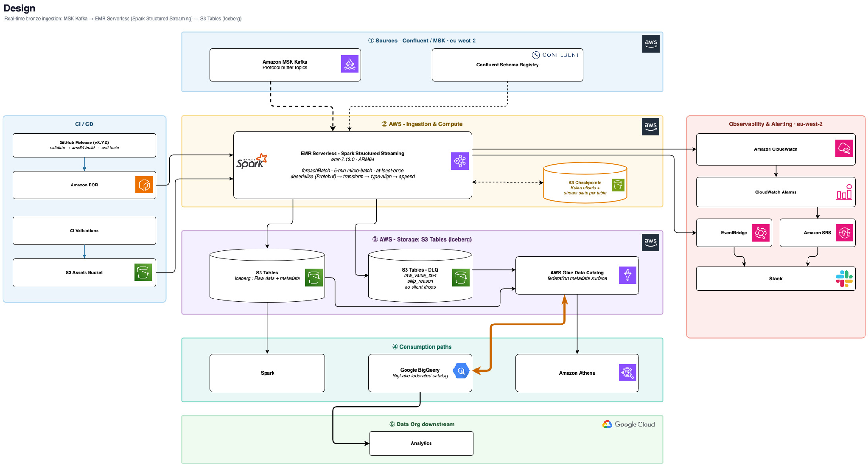Click the 'S3 Checkpoints' label

[585, 183]
